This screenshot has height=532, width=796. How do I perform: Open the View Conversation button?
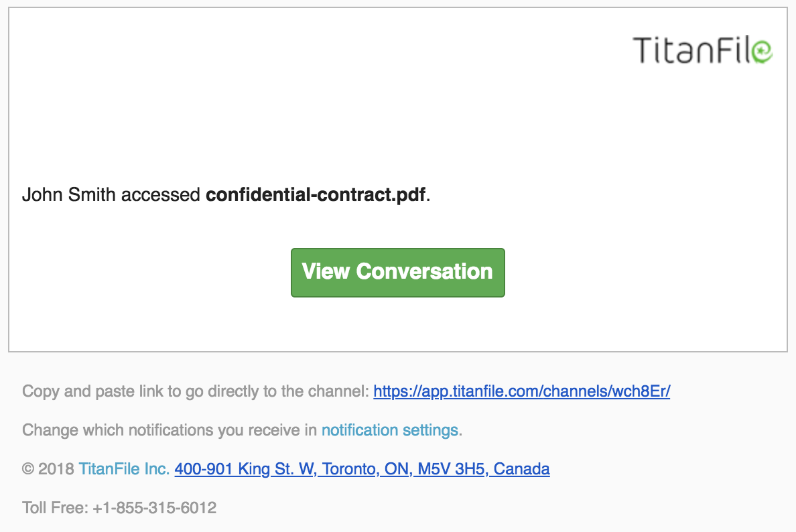(x=397, y=273)
